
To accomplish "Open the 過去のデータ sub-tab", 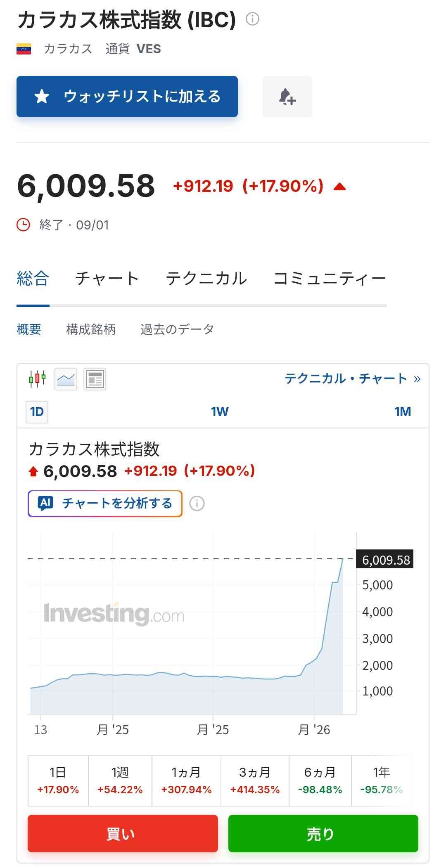I will 177,329.
